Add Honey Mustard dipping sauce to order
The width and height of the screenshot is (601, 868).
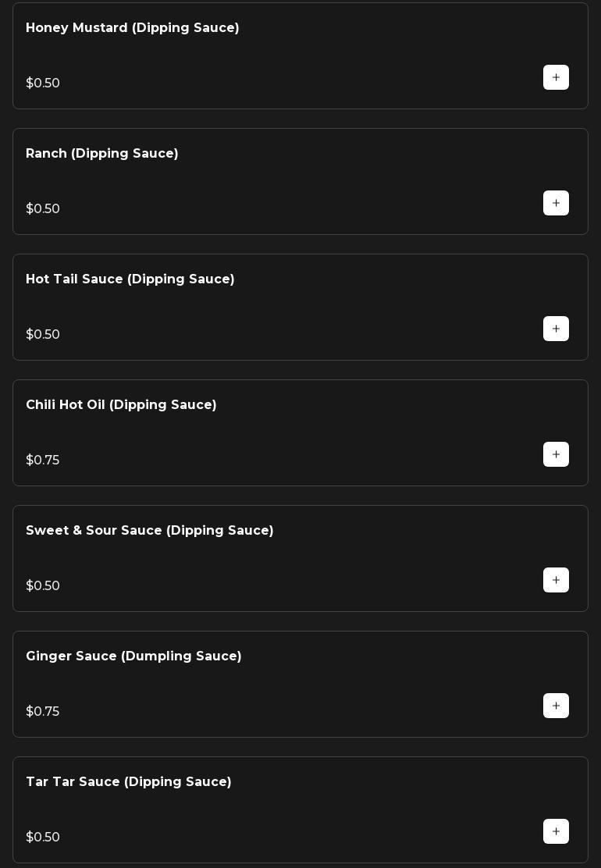556,77
